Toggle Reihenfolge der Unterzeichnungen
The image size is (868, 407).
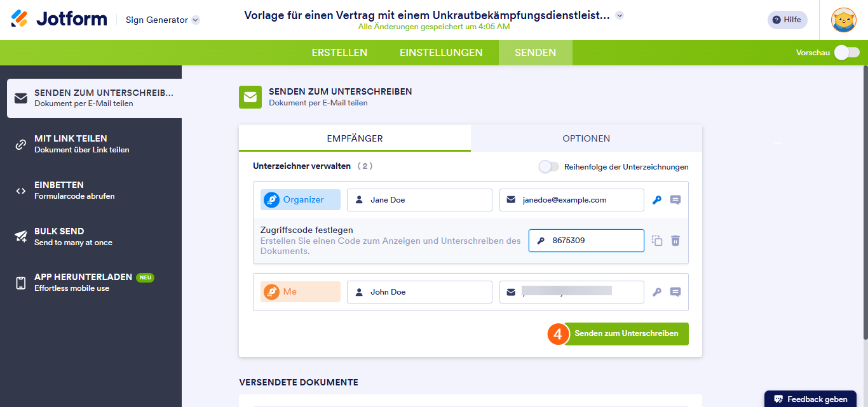click(548, 166)
